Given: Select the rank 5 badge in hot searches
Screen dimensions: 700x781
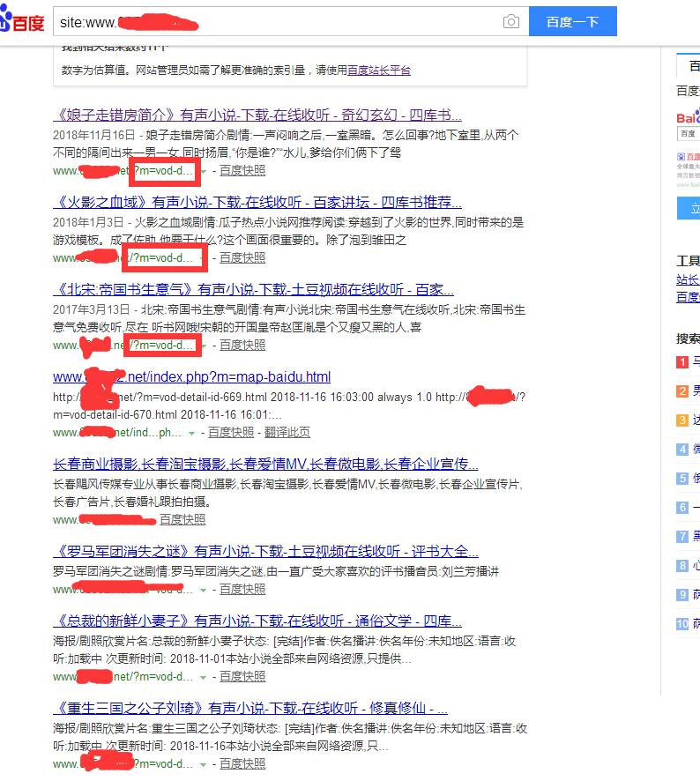Looking at the screenshot, I should click(x=681, y=479).
